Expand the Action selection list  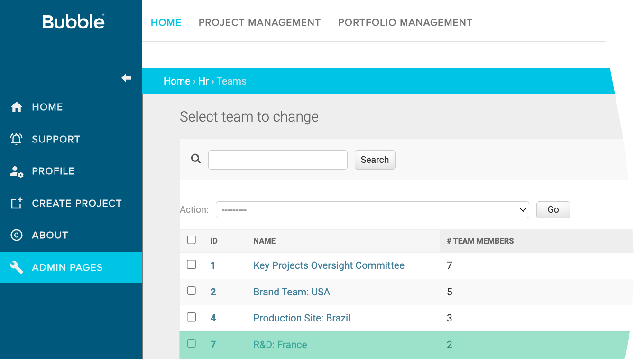[523, 209]
